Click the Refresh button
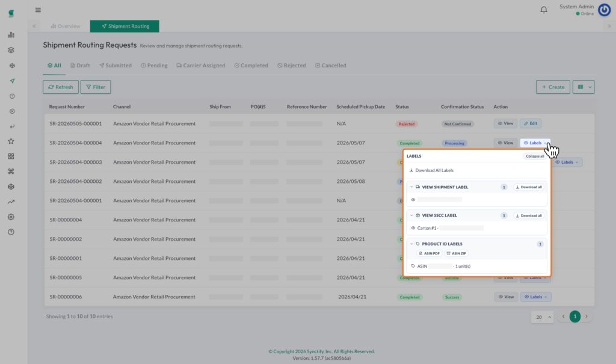 [x=61, y=87]
